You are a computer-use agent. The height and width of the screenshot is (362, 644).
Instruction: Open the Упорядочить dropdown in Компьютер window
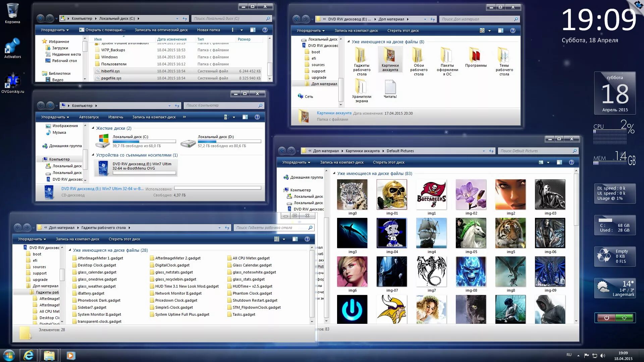point(55,117)
